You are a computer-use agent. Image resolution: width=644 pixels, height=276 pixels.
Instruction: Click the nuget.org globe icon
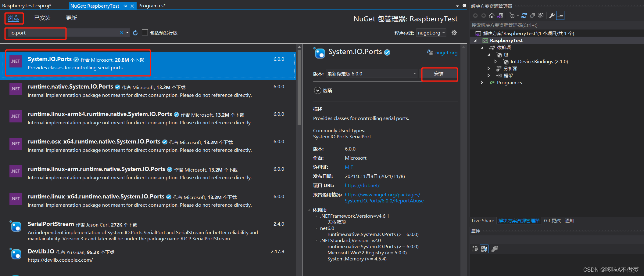click(x=430, y=53)
